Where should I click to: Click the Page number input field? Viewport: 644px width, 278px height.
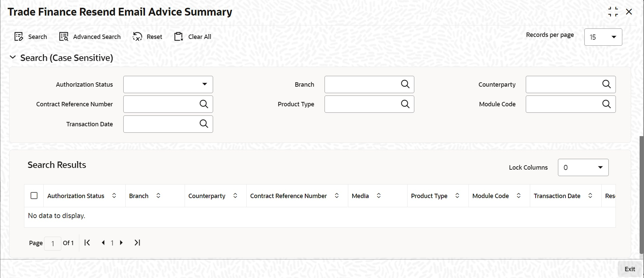(53, 243)
